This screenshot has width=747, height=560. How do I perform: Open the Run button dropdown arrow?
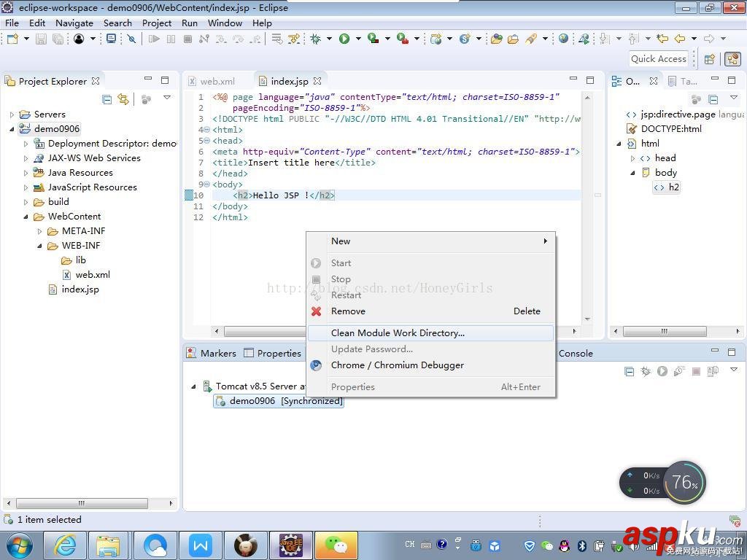pos(357,39)
